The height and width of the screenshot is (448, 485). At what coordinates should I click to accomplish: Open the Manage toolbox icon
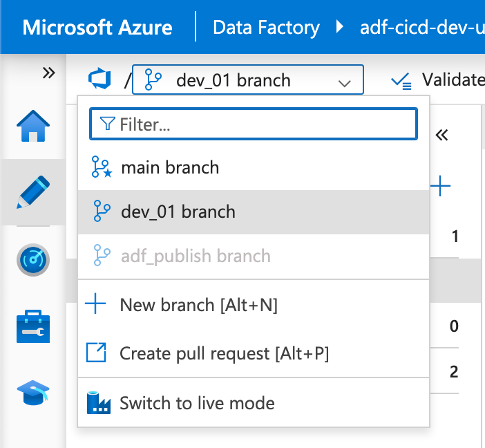[33, 326]
